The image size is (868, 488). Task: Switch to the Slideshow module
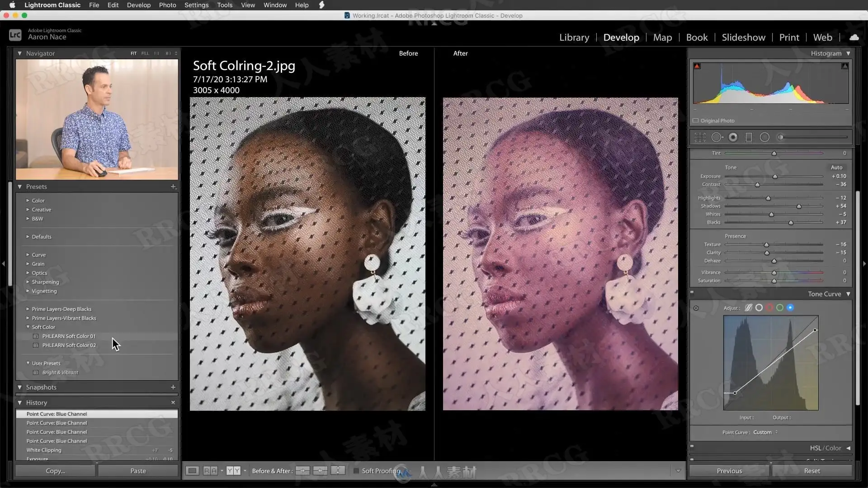pyautogui.click(x=744, y=38)
